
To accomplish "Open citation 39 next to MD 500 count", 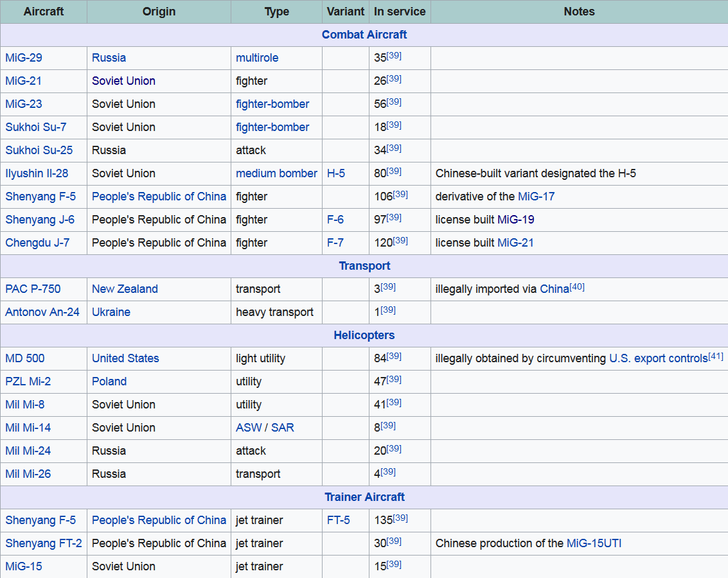I will pyautogui.click(x=394, y=356).
